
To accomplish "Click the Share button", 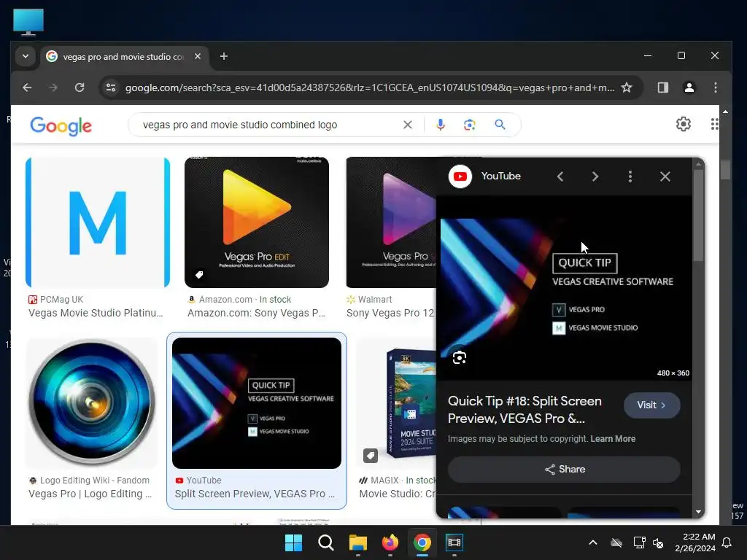I will [x=564, y=470].
